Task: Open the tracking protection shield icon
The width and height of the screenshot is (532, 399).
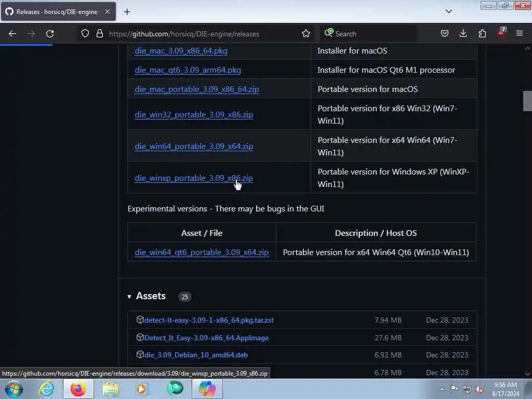Action: pos(85,34)
